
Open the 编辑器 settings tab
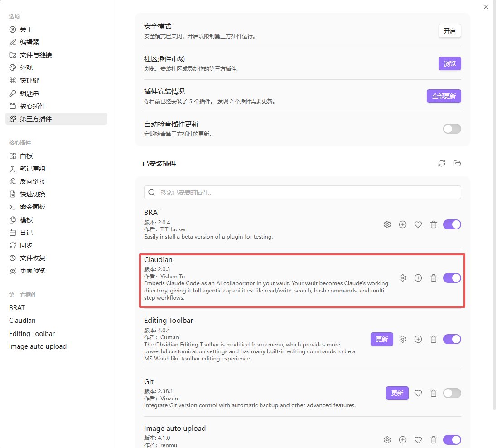[x=57, y=42]
